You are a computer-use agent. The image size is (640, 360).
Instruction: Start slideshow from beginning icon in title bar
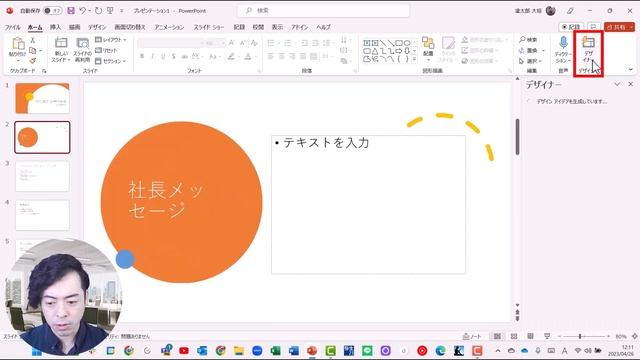(x=110, y=11)
